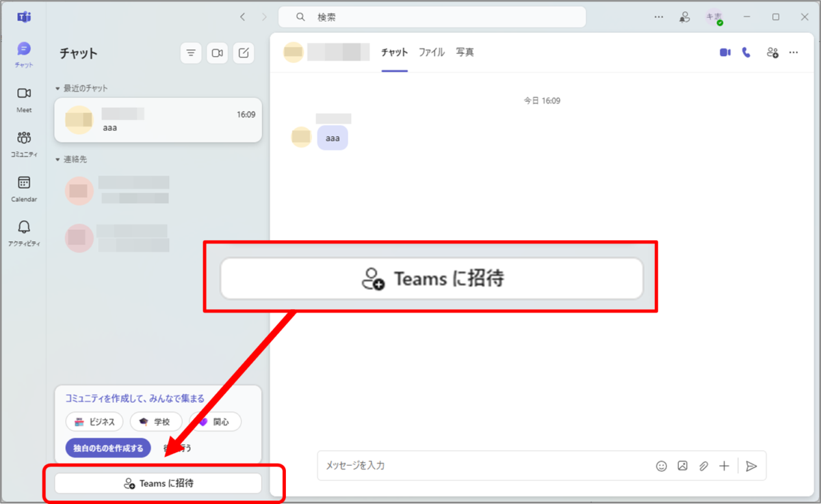Start an instant meeting from chat list header
Viewport: 821px width, 504px height.
tap(218, 53)
